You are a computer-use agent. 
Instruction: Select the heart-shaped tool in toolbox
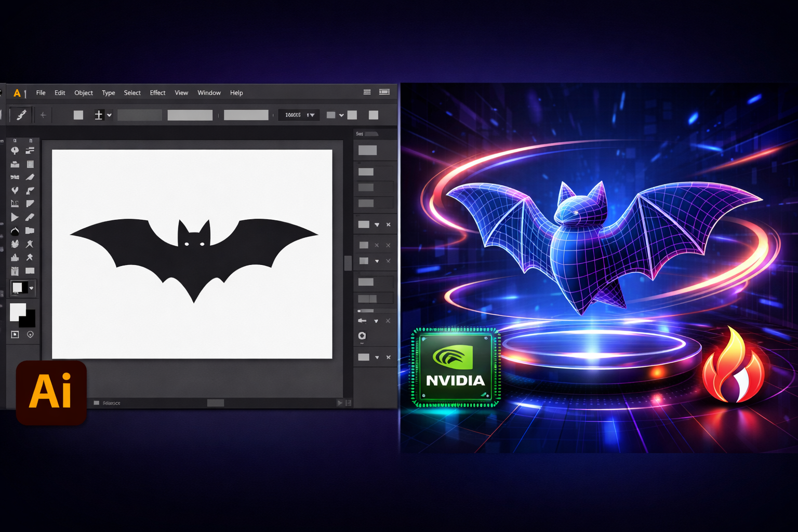pos(15,191)
